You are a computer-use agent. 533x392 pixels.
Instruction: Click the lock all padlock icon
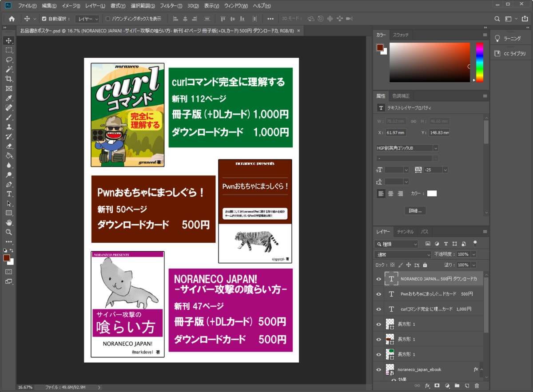pyautogui.click(x=425, y=265)
